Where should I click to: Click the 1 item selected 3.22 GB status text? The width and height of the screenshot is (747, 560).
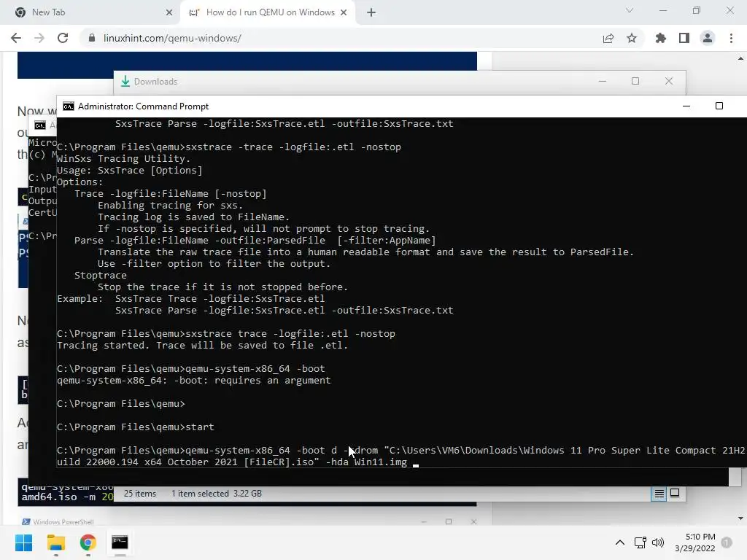click(217, 494)
